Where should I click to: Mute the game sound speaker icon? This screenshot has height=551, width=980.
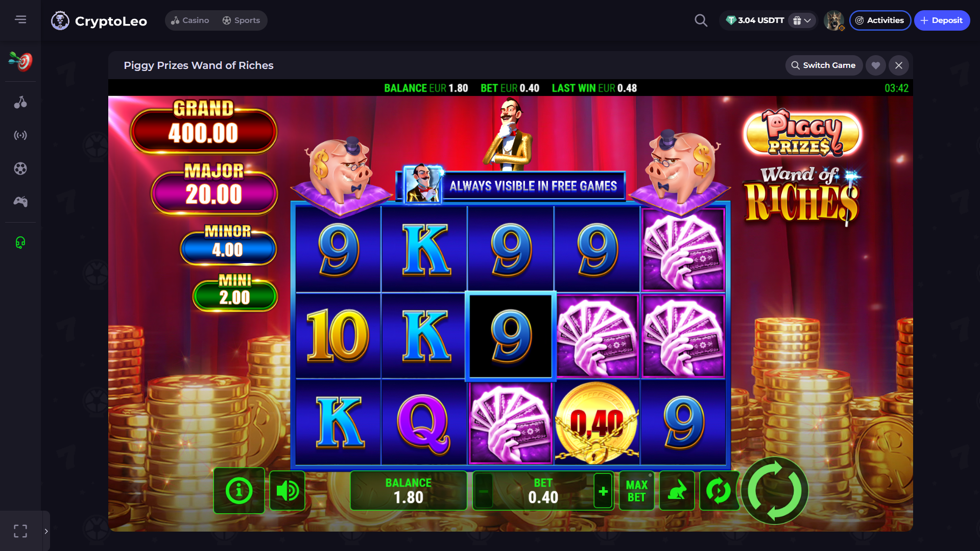[x=287, y=491]
